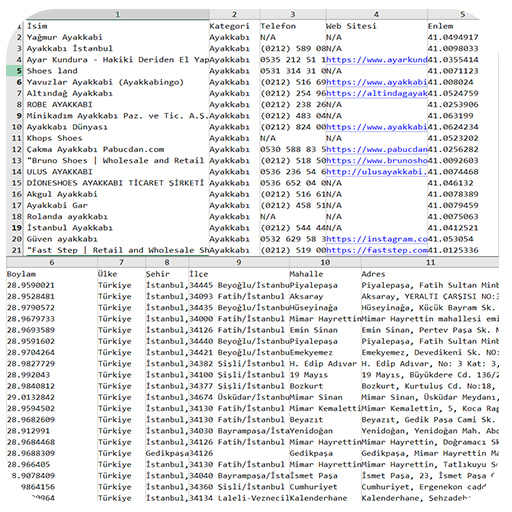Select longitude cell 28.912991
The width and height of the screenshot is (512, 512).
(52, 431)
